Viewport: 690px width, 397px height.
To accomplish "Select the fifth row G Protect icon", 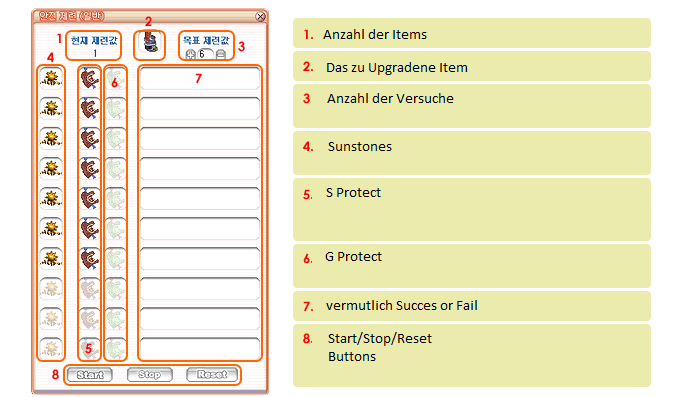I will pos(116,198).
